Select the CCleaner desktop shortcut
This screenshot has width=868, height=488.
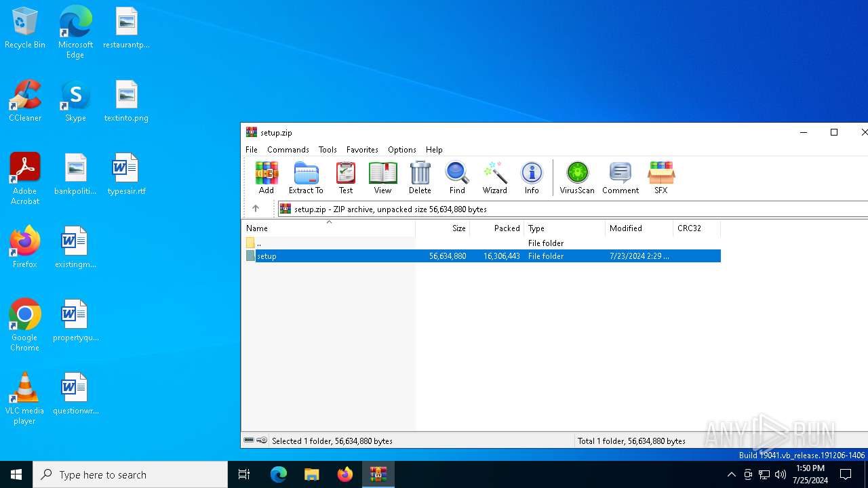pos(25,101)
